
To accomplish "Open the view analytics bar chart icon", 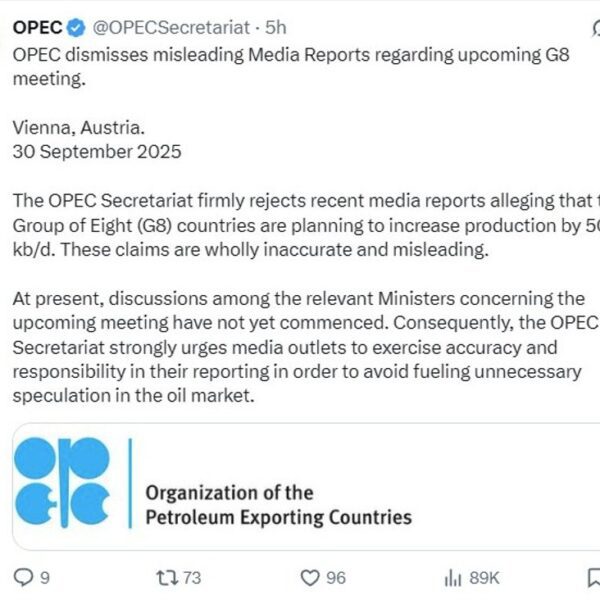I will [452, 577].
